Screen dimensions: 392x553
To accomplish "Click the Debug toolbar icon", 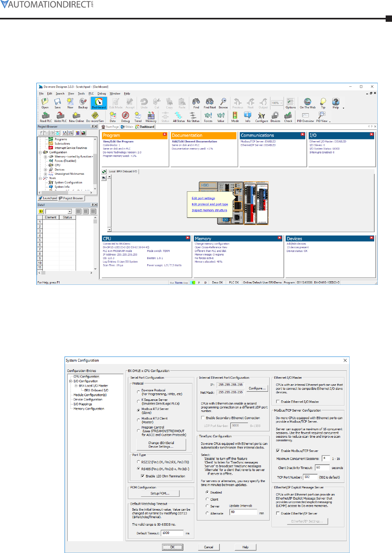I will pos(126,117).
